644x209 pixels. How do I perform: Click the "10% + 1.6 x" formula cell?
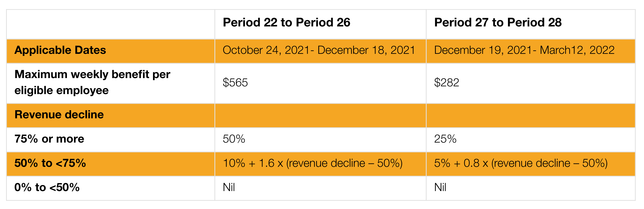313,163
